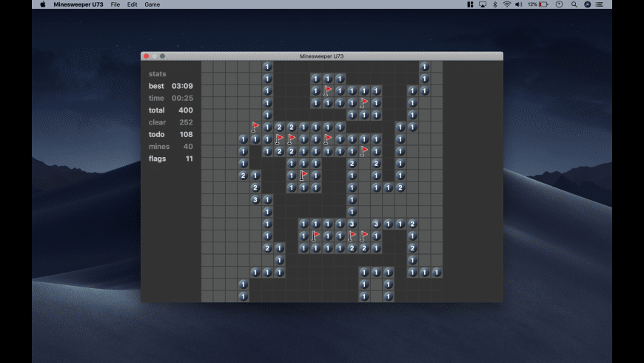Click the flags count 11
Viewport: 644px width, 363px height.
189,159
